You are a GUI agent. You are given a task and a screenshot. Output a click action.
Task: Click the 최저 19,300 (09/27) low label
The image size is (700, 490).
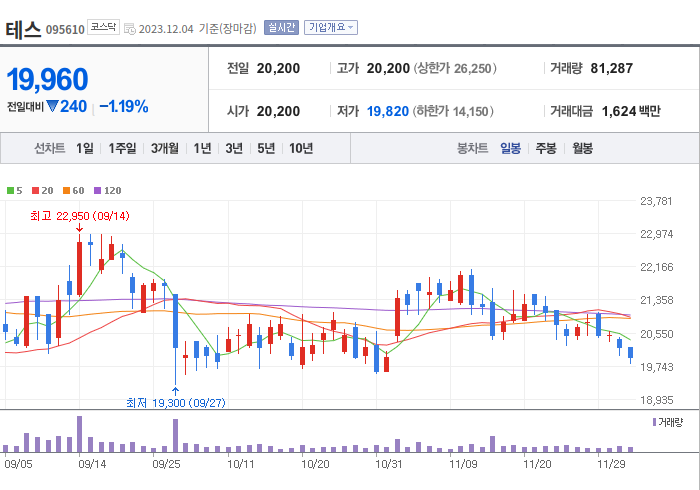coord(176,403)
